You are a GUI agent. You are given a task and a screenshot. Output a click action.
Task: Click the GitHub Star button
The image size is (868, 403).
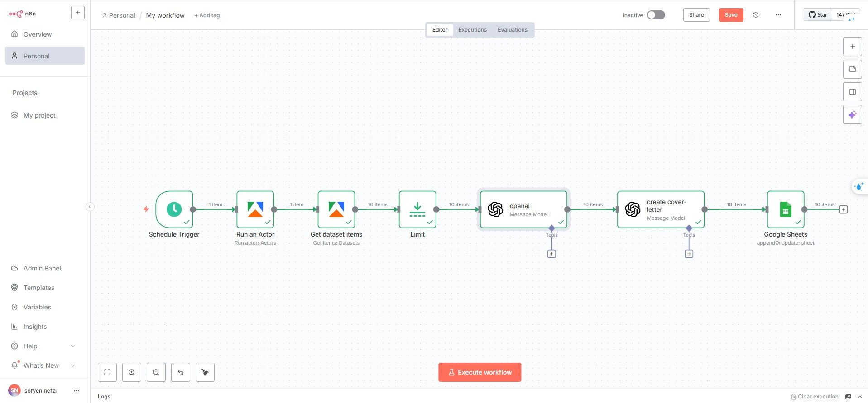pyautogui.click(x=818, y=15)
